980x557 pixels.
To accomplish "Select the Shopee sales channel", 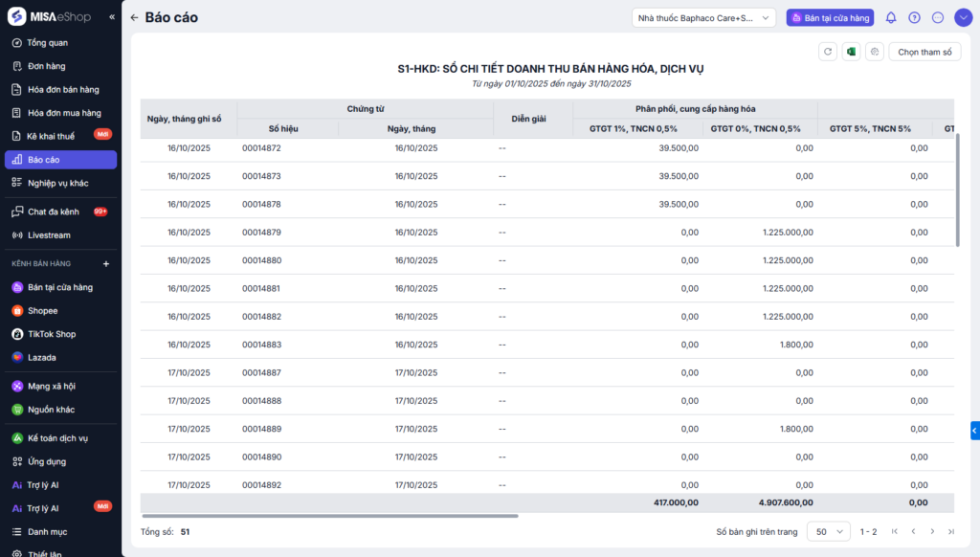I will [42, 310].
